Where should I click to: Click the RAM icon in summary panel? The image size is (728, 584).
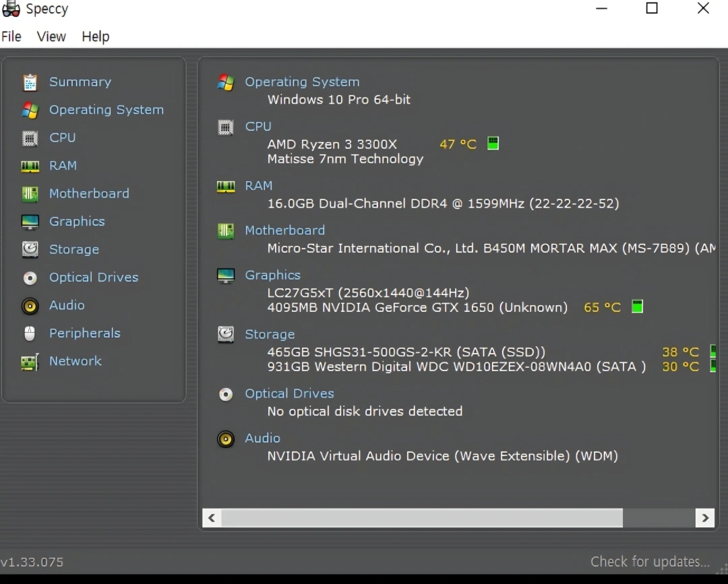point(226,186)
